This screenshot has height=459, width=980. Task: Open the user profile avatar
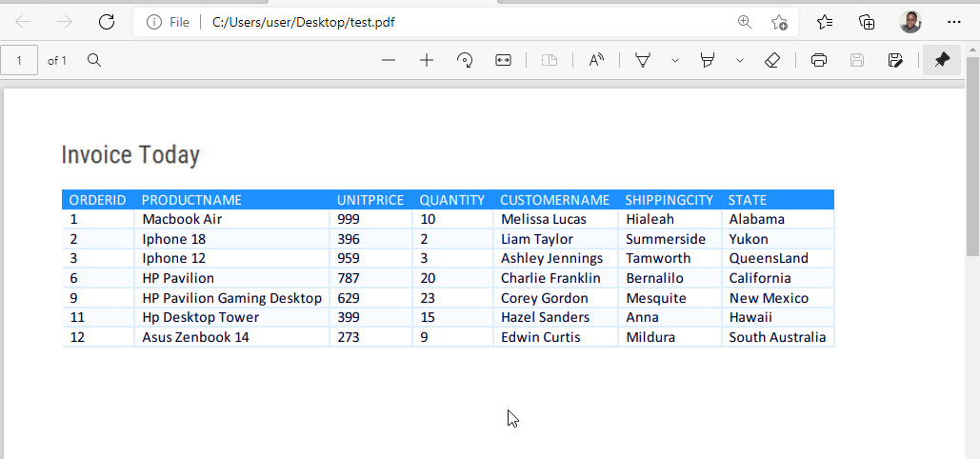(910, 23)
